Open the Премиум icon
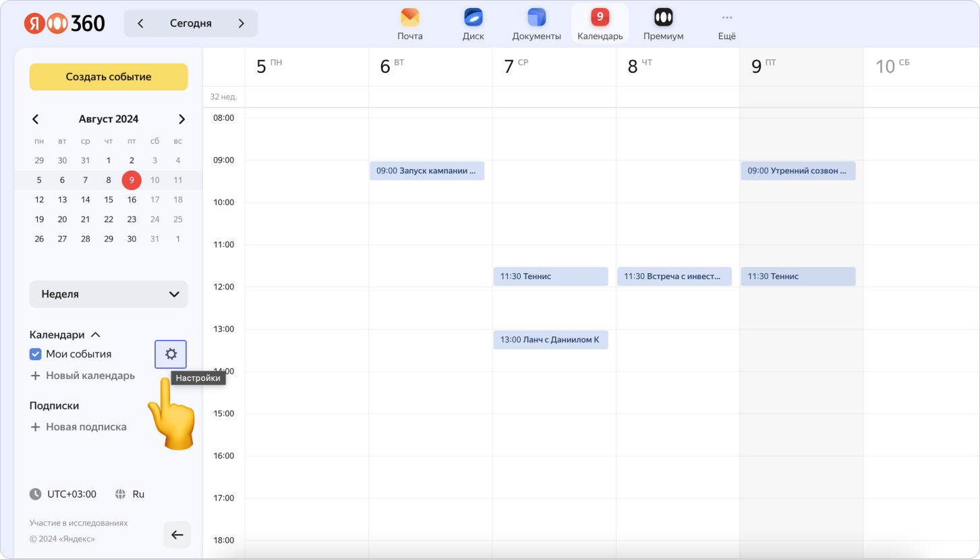This screenshot has width=980, height=559. coord(663,18)
